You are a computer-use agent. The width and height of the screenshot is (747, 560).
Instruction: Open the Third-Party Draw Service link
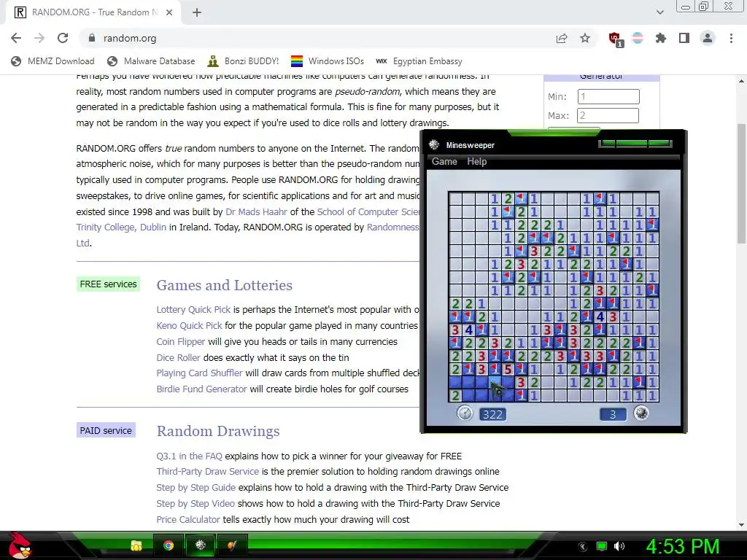coord(208,472)
